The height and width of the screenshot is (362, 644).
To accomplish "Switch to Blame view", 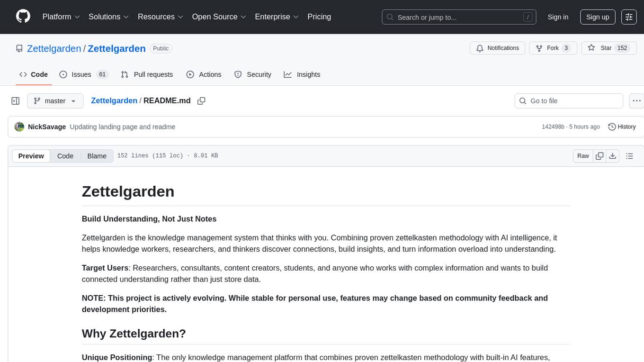I will tap(97, 156).
